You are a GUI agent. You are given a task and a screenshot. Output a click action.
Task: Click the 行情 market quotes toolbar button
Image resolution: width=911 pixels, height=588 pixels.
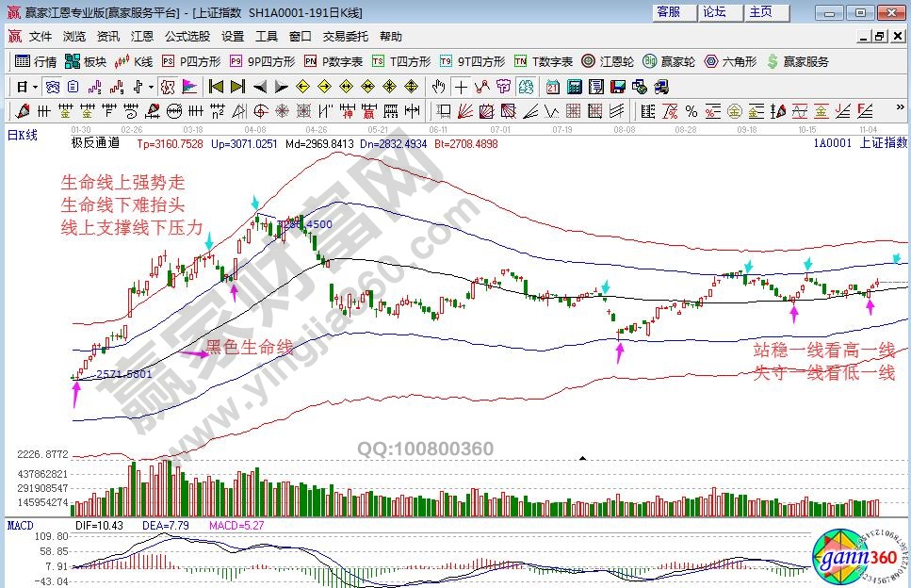[x=37, y=61]
